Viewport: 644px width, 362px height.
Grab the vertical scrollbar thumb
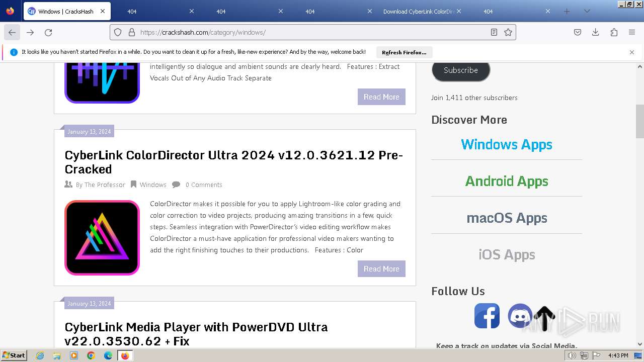(640, 121)
